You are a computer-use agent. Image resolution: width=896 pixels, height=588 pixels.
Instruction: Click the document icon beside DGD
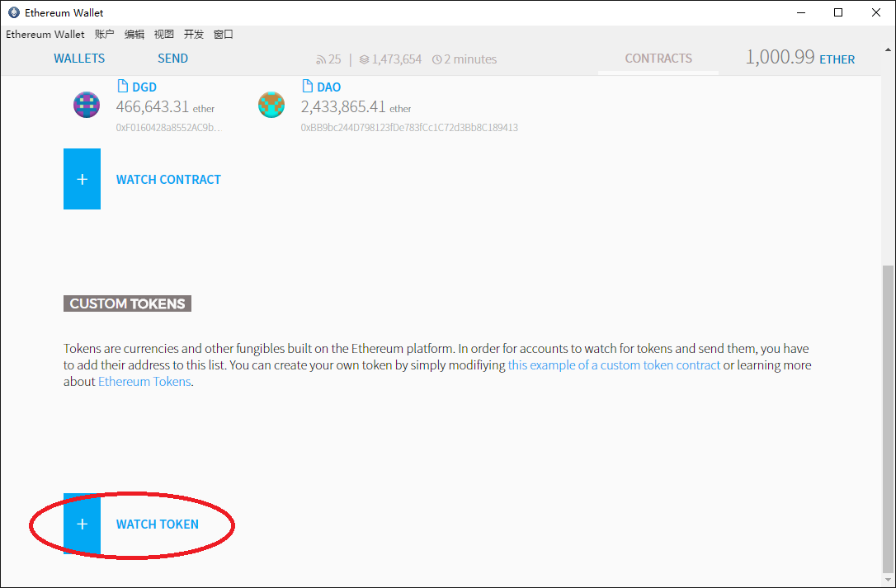click(x=122, y=87)
